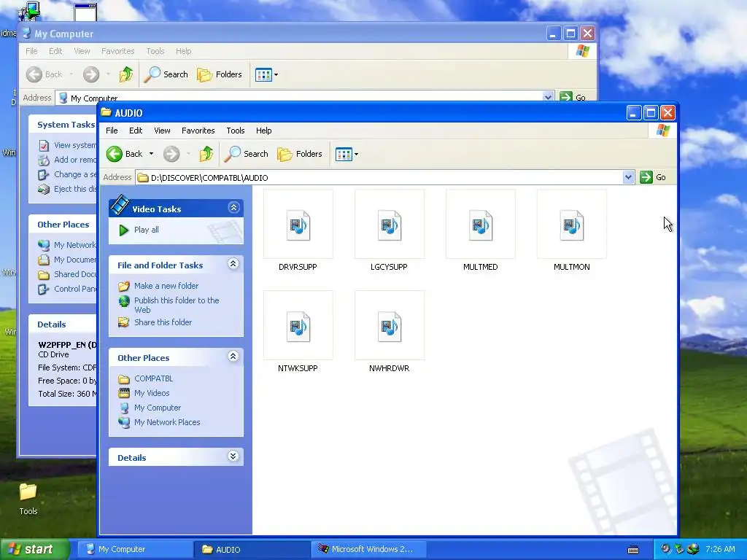Go Back in the AUDIO window

click(x=124, y=154)
